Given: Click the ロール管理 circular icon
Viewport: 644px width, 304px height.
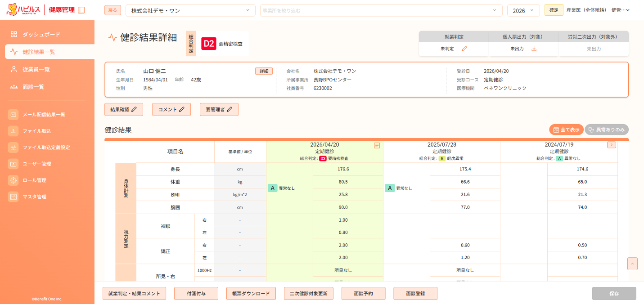Looking at the screenshot, I should (x=14, y=180).
